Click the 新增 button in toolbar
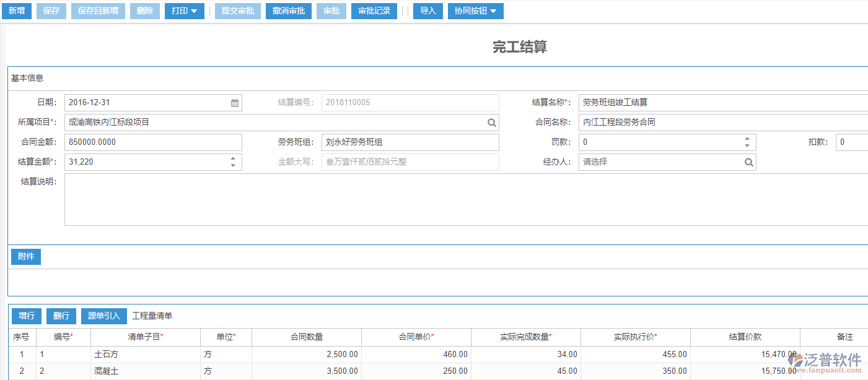 click(x=16, y=11)
